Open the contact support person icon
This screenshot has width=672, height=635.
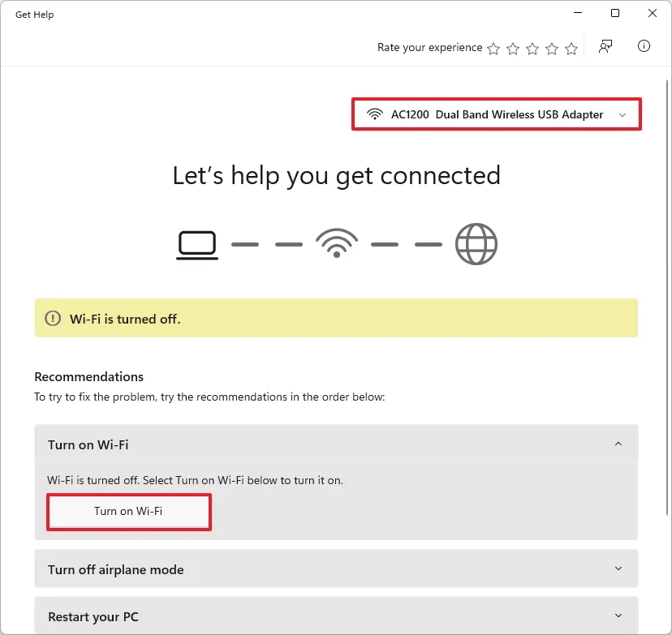pyautogui.click(x=605, y=46)
